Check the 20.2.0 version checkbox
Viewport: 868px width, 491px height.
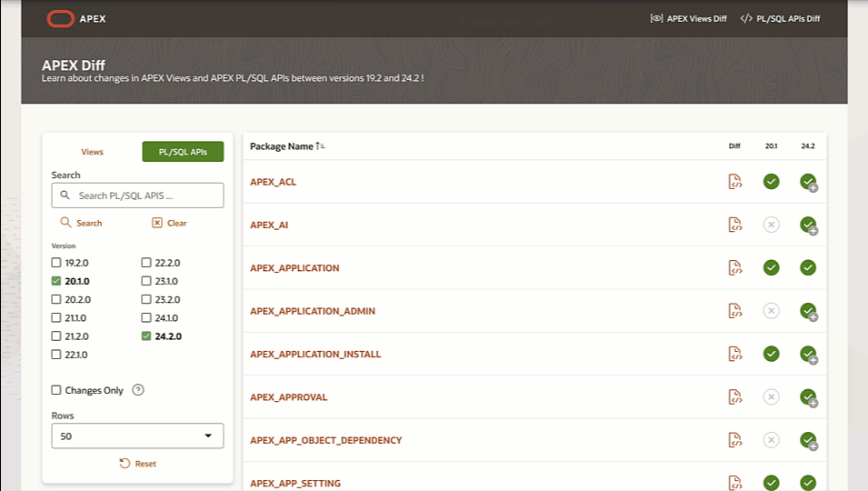pyautogui.click(x=56, y=299)
